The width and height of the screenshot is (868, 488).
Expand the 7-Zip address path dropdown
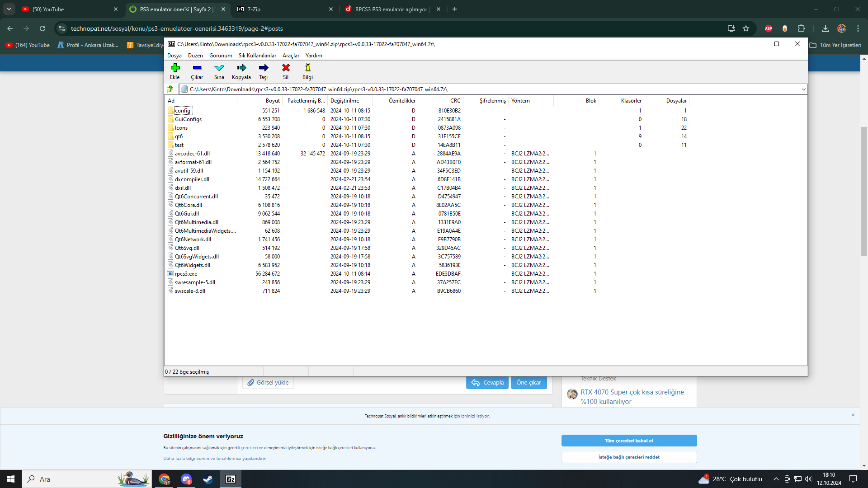tap(803, 89)
